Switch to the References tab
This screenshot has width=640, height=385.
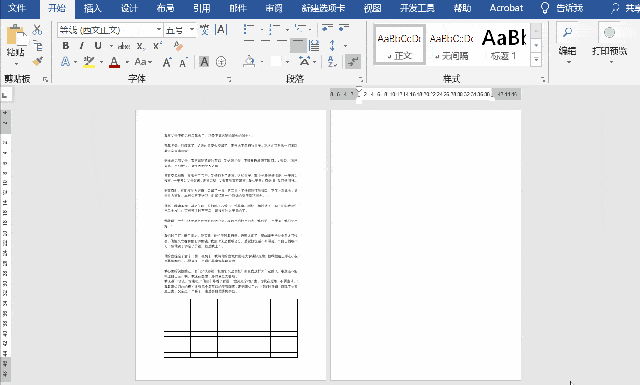click(x=202, y=8)
